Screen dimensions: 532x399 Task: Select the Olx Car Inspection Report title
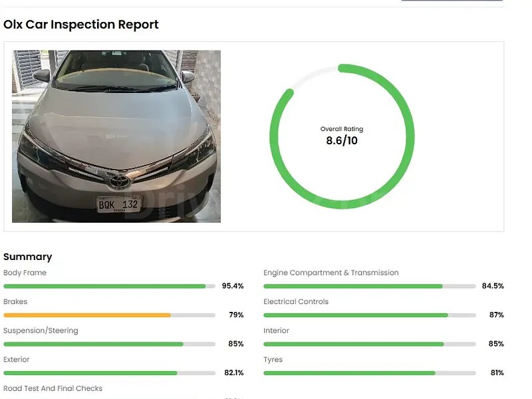[x=81, y=25]
